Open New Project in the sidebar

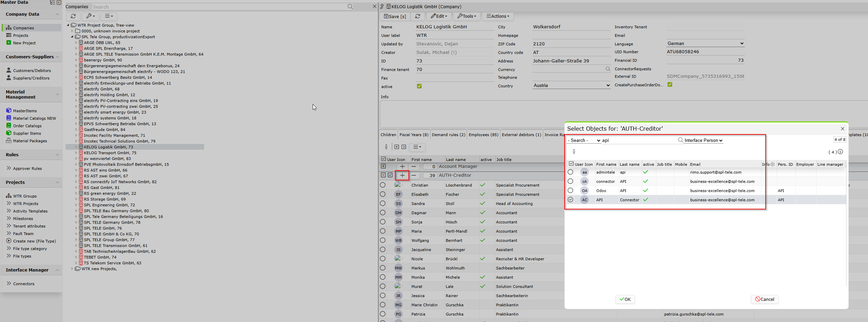coord(24,43)
